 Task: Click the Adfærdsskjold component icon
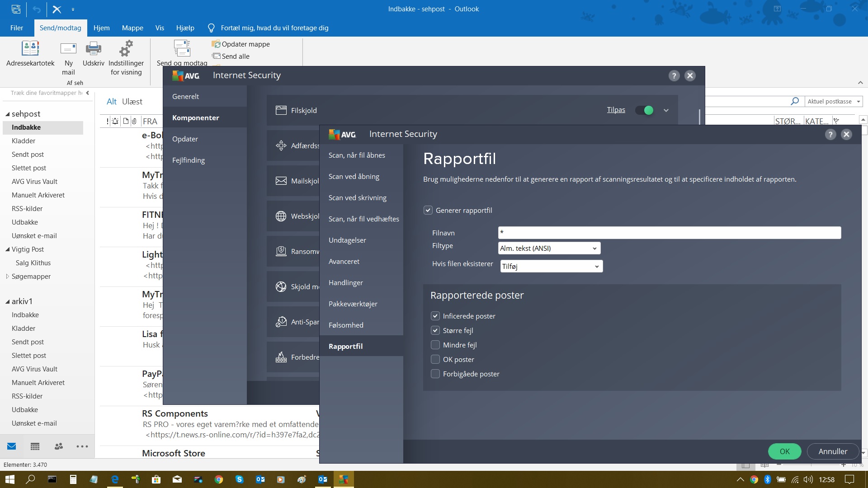(281, 145)
